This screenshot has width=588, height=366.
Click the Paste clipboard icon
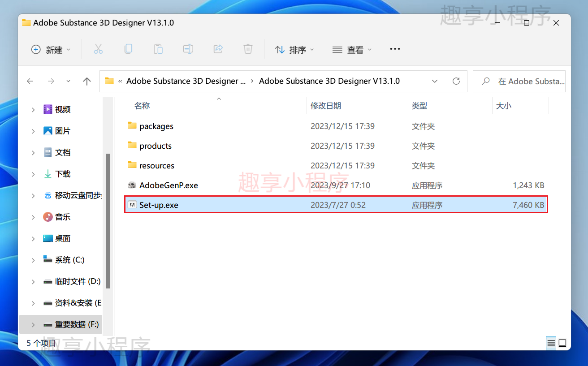coord(158,49)
